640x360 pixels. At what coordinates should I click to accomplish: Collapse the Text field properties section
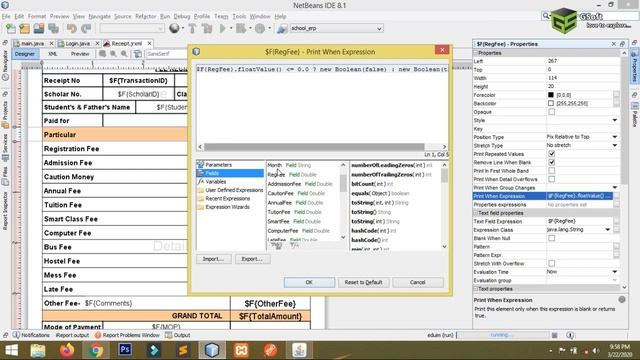[x=476, y=213]
